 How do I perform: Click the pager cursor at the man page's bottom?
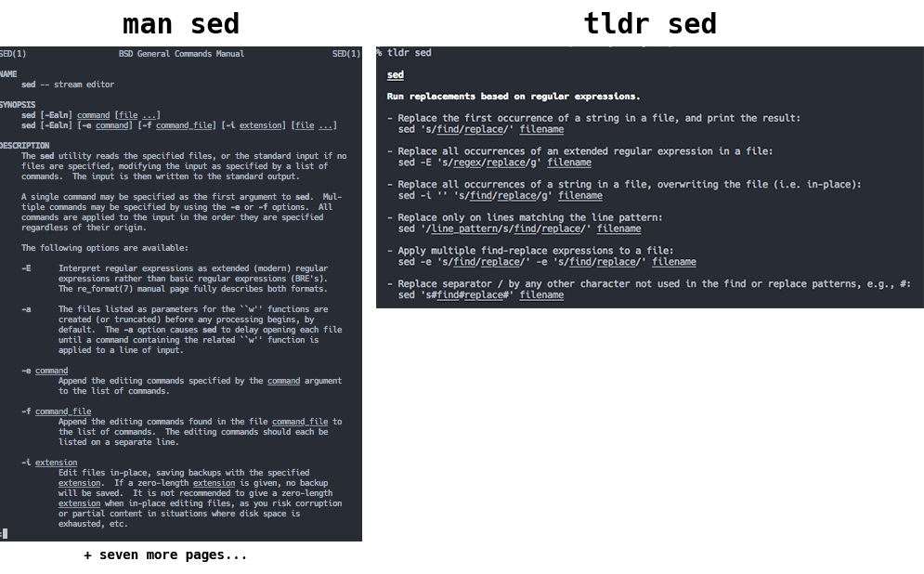4,534
